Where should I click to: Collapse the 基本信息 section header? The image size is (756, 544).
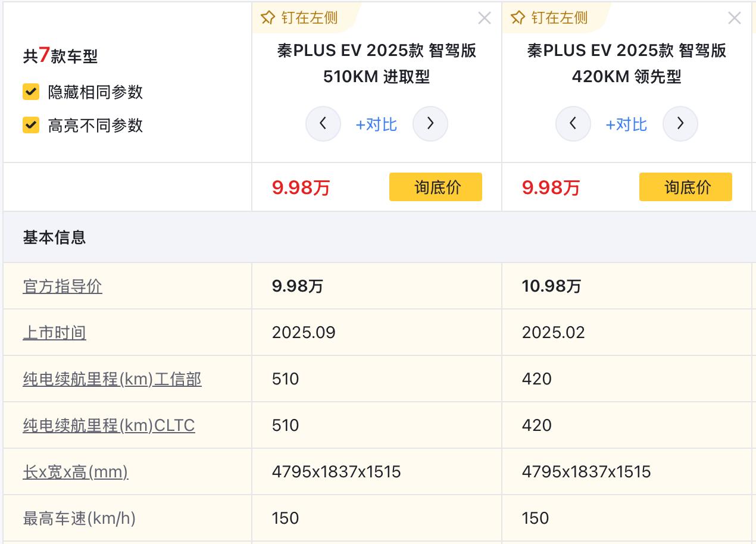pos(54,237)
